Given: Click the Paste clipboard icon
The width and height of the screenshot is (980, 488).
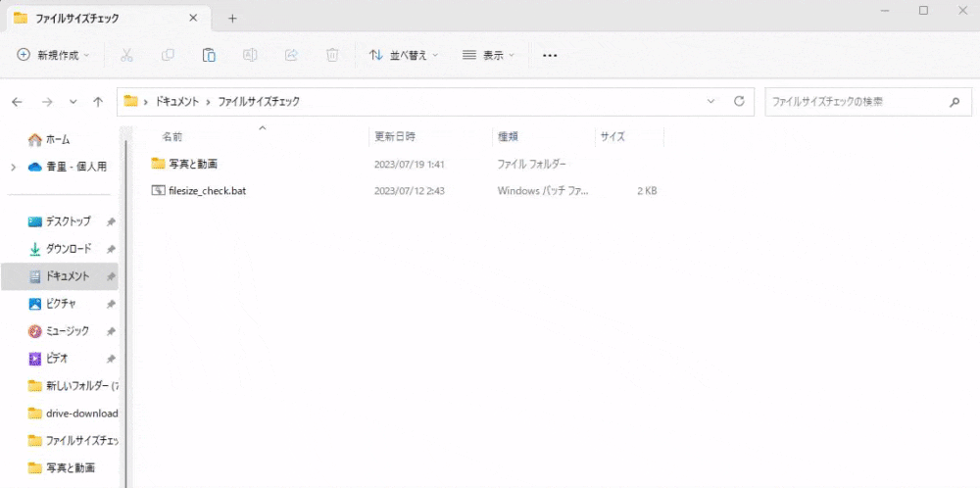Looking at the screenshot, I should tap(209, 56).
